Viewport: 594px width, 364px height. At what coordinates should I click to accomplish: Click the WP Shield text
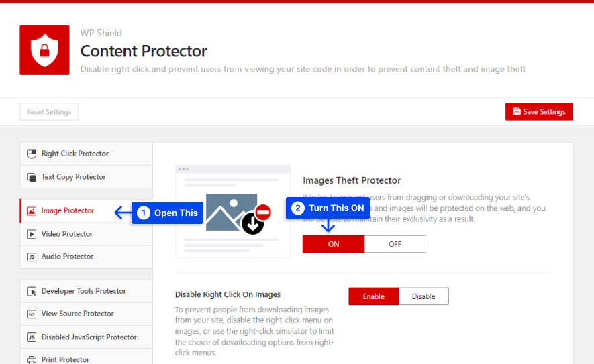(x=101, y=34)
